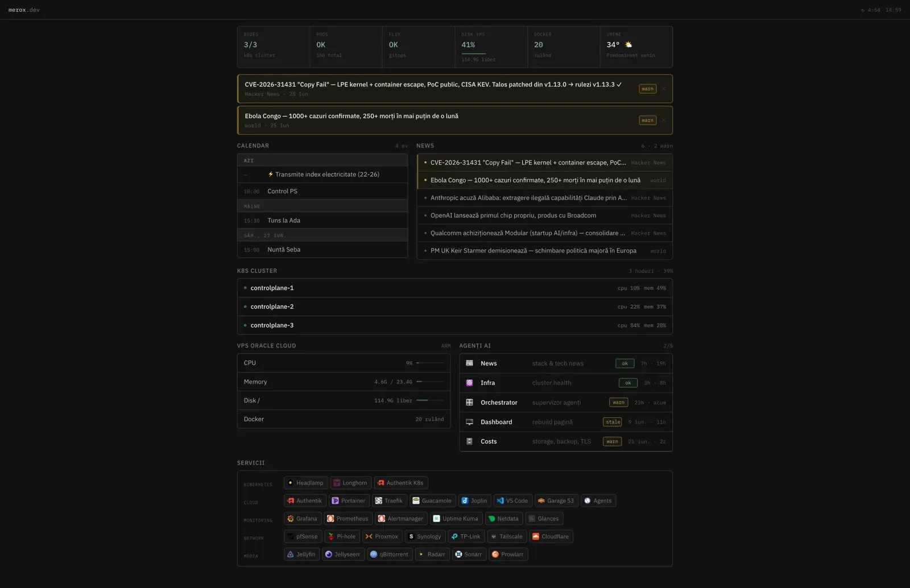Screen dimensions: 910x588
Task: Click the stale badge on Dashboard agent
Action: [613, 422]
